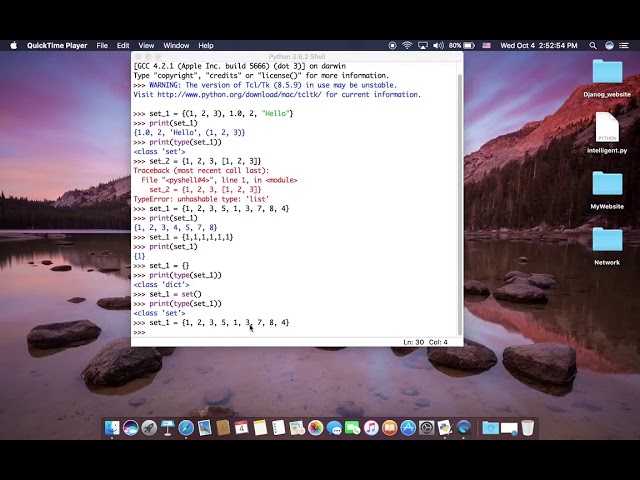This screenshot has width=640, height=480.
Task: Open Notes in the Dock
Action: pyautogui.click(x=260, y=428)
